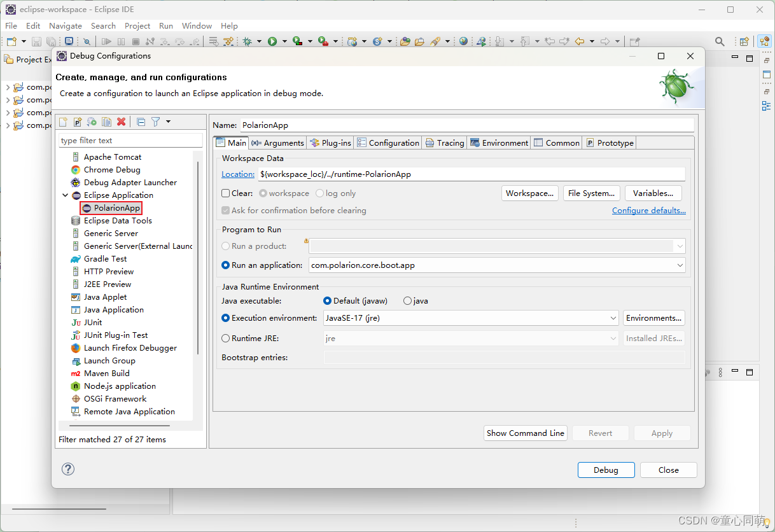
Task: Click the Plug-in Development perspective icon
Action: pyautogui.click(x=764, y=41)
